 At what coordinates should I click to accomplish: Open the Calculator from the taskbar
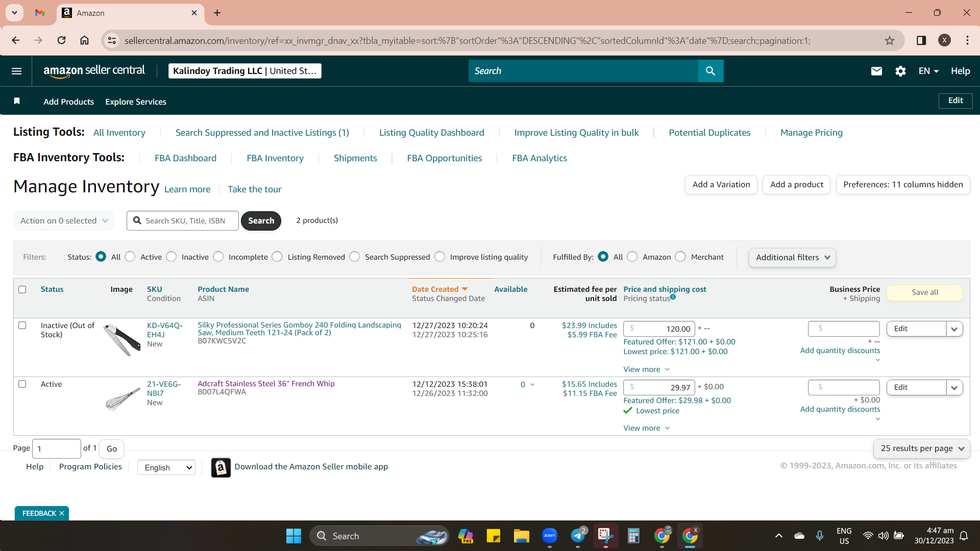(x=633, y=536)
